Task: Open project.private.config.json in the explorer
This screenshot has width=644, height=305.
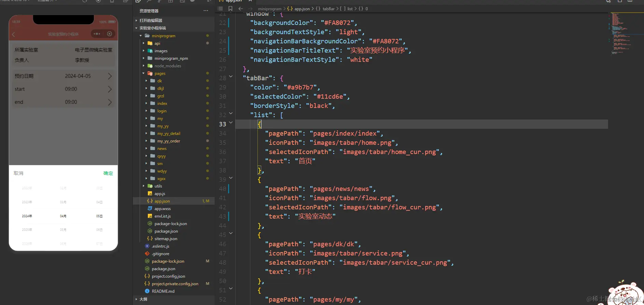Action: pos(175,284)
